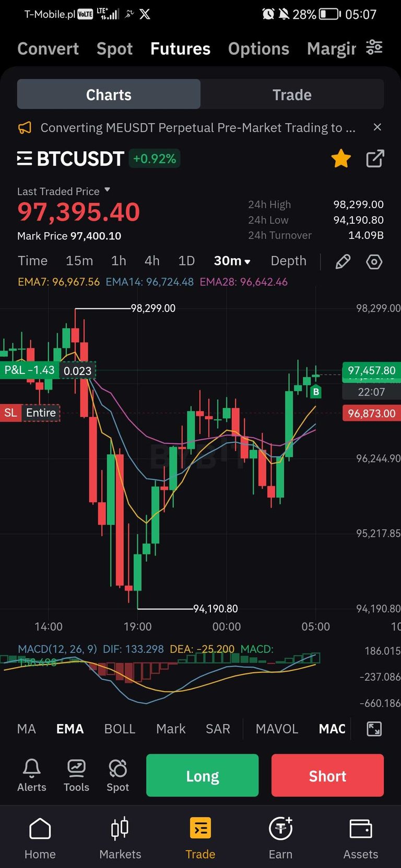
Task: Open trading preferences sliders icon
Action: coord(374,47)
